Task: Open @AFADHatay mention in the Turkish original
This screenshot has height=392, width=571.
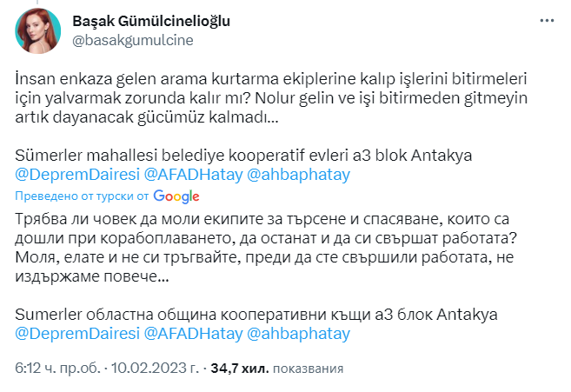Action: (192, 175)
